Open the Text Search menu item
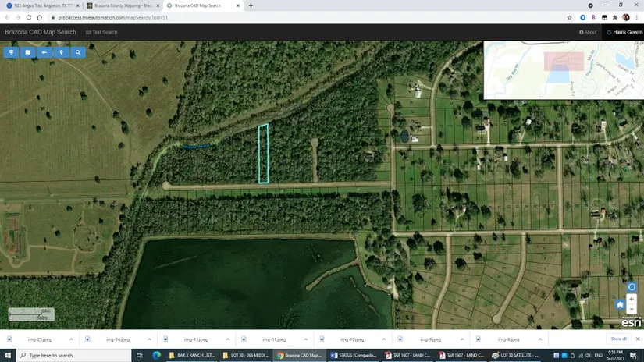Screen dimensions: 644x362 tap(101, 32)
